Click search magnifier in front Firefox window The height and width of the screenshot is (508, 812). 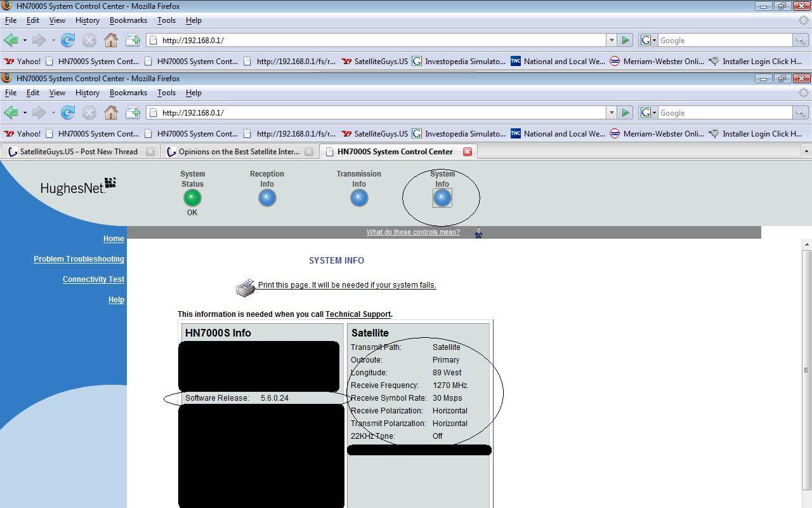point(801,112)
